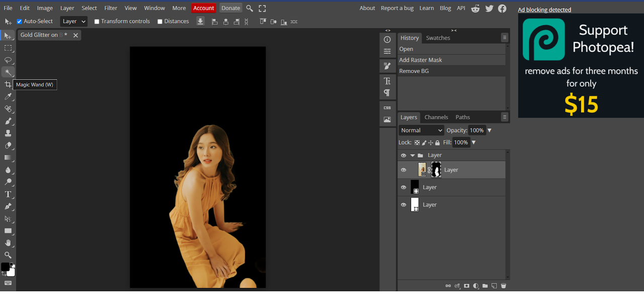Open the File menu
Viewport: 644px width, 302px height.
tap(8, 8)
